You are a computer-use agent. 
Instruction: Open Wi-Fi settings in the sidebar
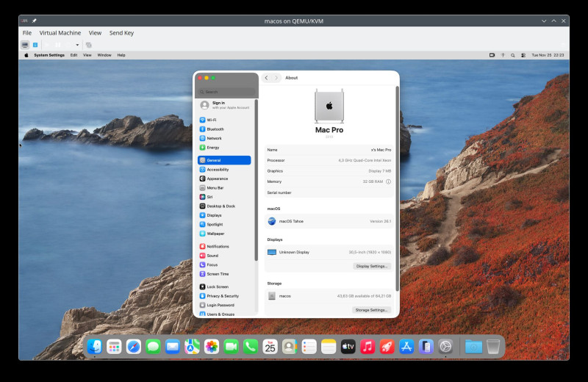pyautogui.click(x=211, y=120)
